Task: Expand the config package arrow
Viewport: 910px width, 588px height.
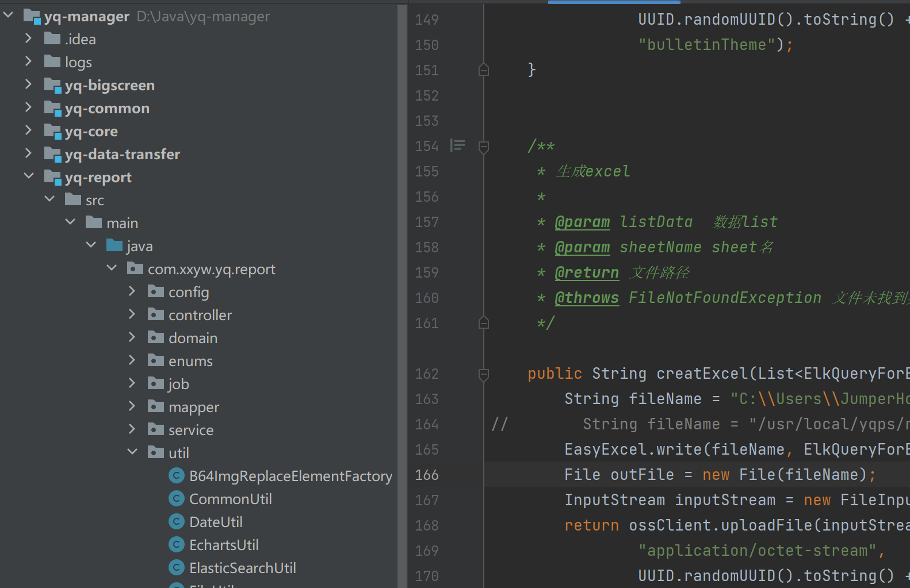Action: 132,291
